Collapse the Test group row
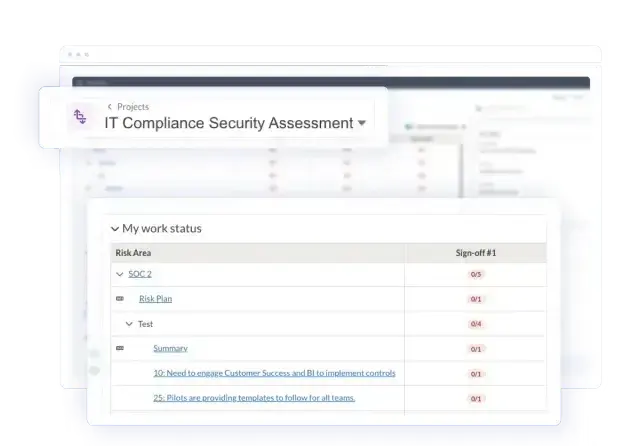640x446 pixels. point(129,324)
